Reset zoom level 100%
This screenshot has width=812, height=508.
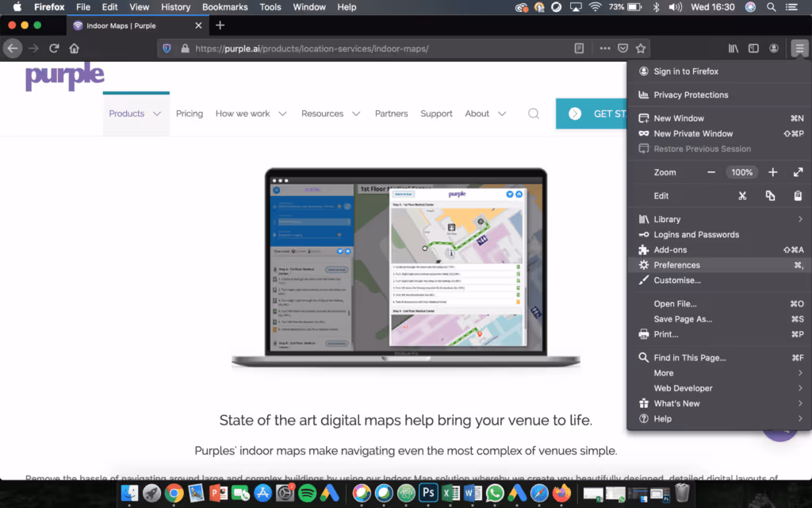741,172
